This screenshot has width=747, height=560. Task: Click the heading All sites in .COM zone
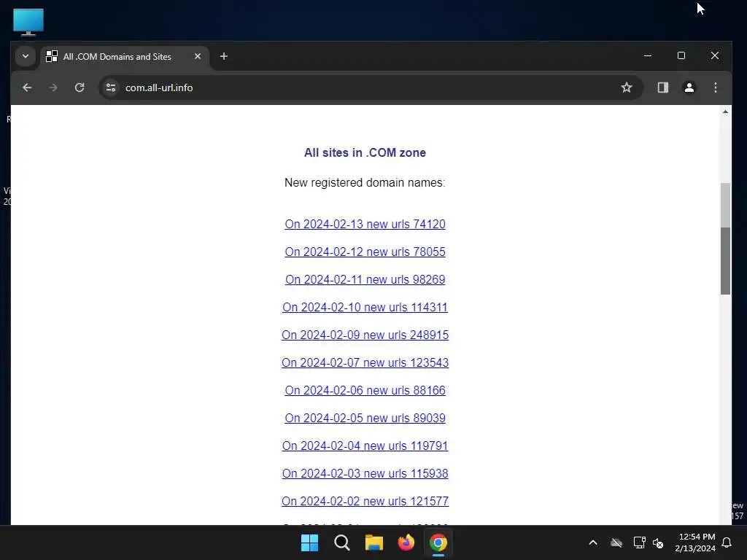tap(365, 153)
